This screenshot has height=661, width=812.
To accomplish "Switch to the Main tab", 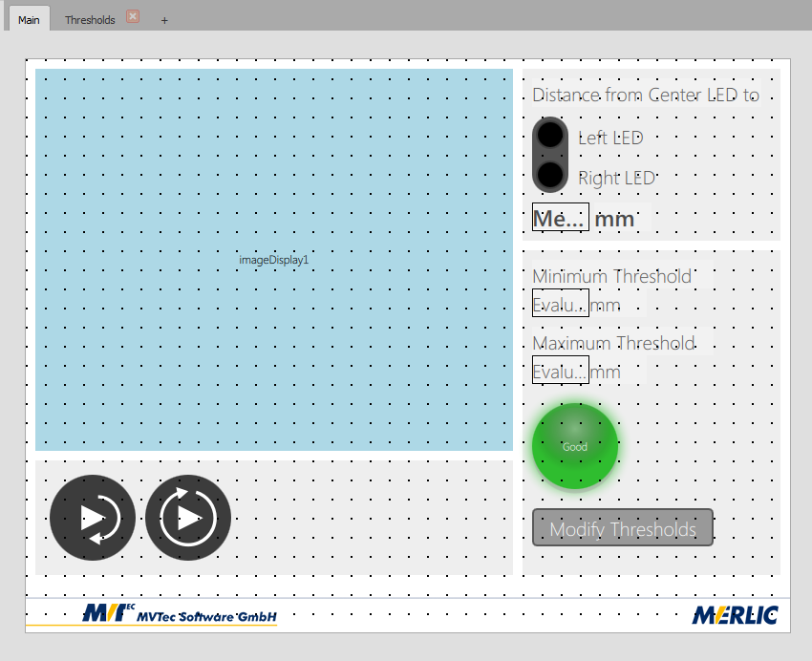I will 29,20.
